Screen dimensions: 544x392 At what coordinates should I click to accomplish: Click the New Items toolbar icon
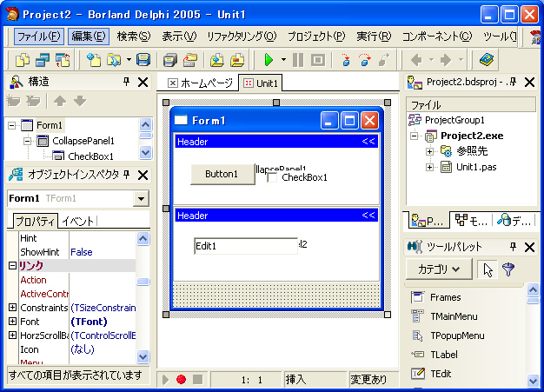coord(94,60)
